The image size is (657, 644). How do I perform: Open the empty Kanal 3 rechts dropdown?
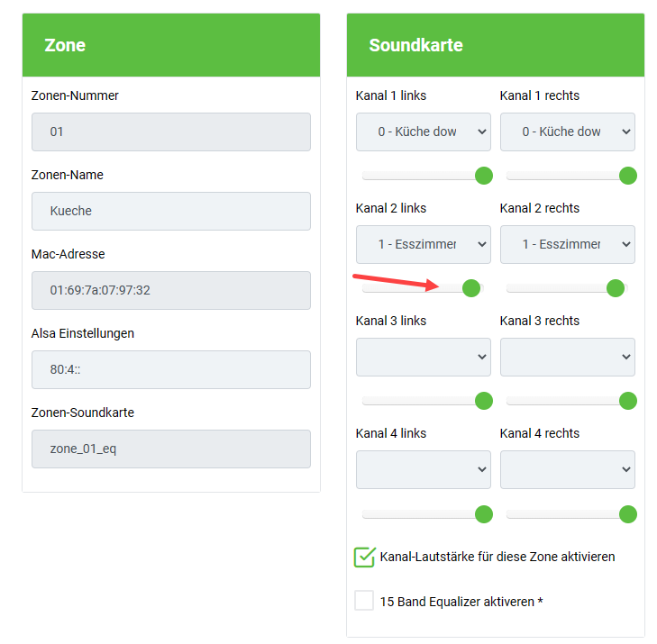pos(568,357)
